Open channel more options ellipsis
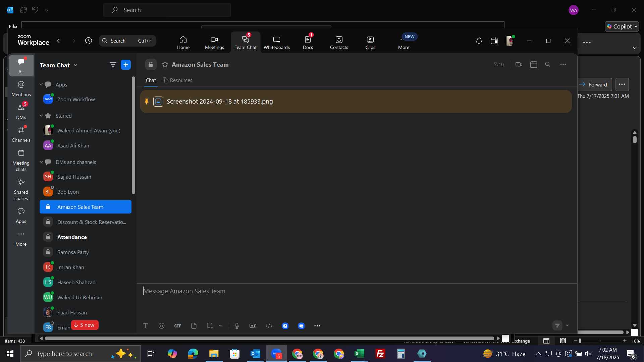644x362 pixels. coord(563,64)
